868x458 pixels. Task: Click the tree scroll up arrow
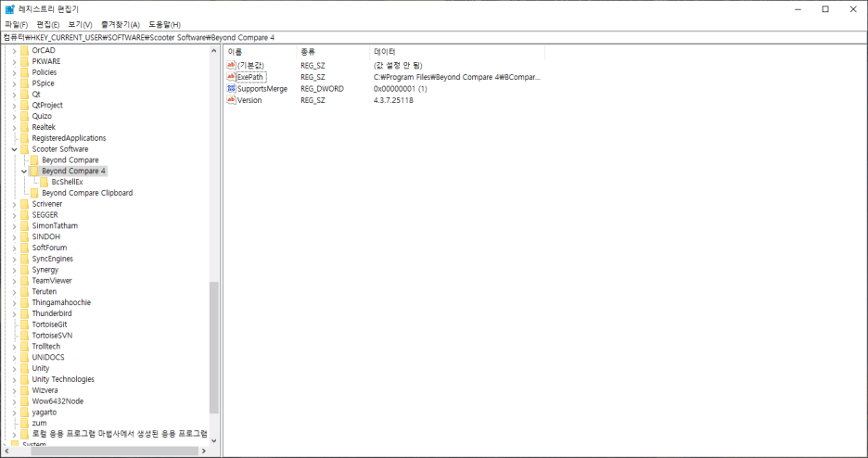(x=214, y=51)
